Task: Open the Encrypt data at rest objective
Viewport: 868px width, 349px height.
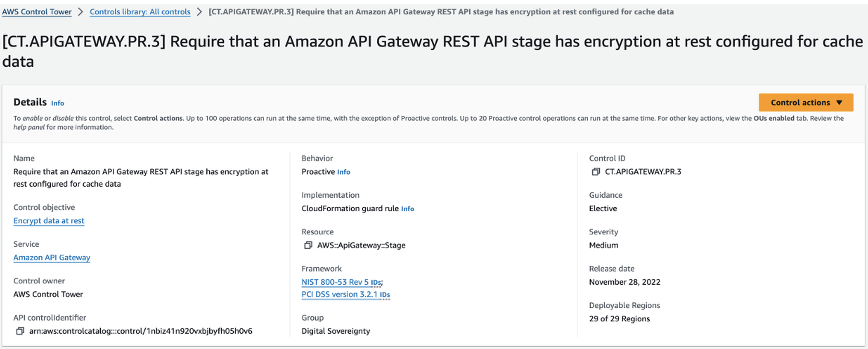Action: click(49, 221)
